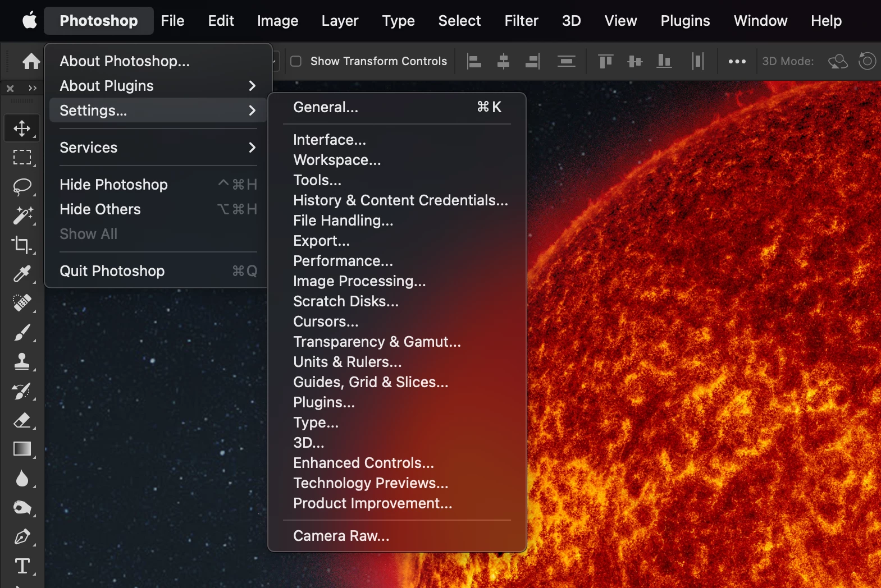Open the Filter menu
The height and width of the screenshot is (588, 881).
(521, 21)
